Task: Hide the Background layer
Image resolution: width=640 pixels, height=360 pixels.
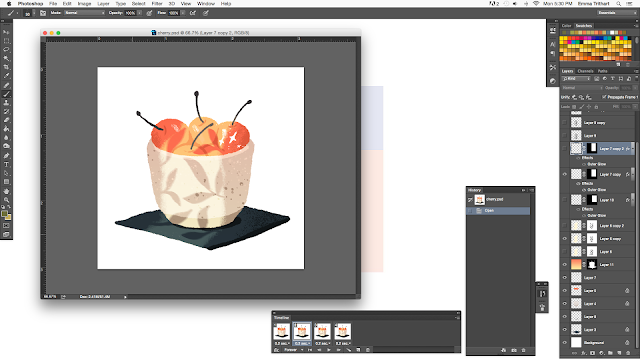Action: tap(565, 343)
